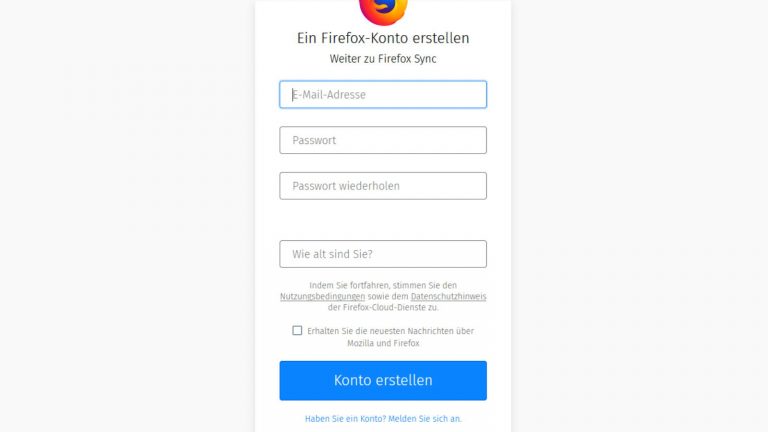Enable the Mozilla news checkbox
Screen dimensions: 768x432
pyautogui.click(x=297, y=331)
